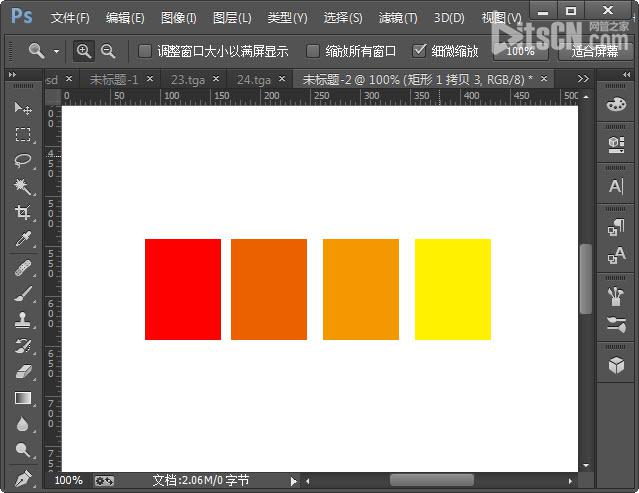Select the Pen tool
Image resolution: width=639 pixels, height=493 pixels.
tap(23, 478)
